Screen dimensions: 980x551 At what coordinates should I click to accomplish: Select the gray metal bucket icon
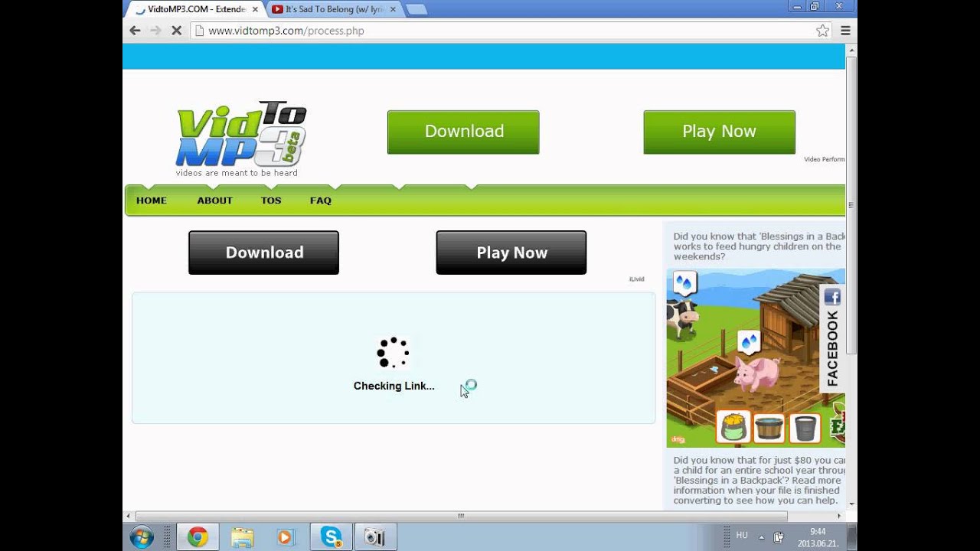805,427
